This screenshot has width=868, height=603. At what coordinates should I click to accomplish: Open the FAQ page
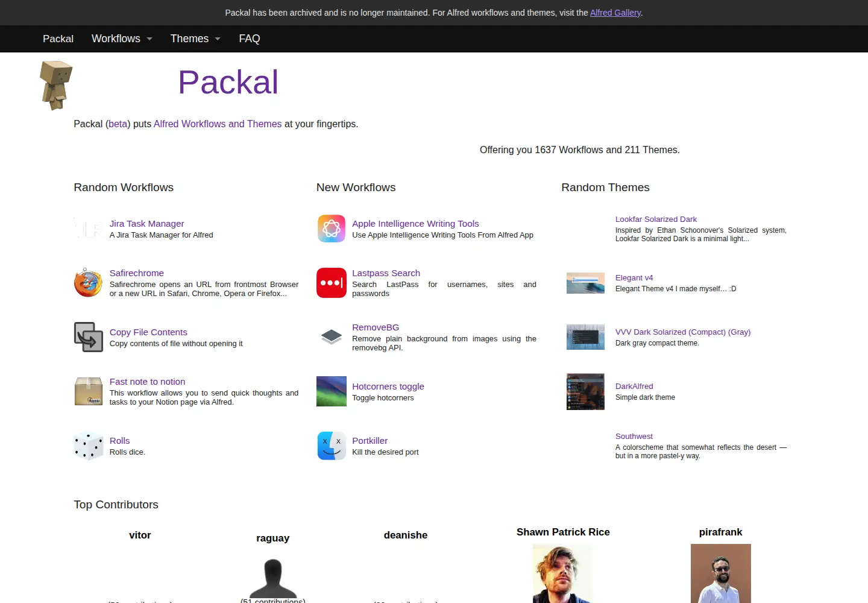coord(250,39)
